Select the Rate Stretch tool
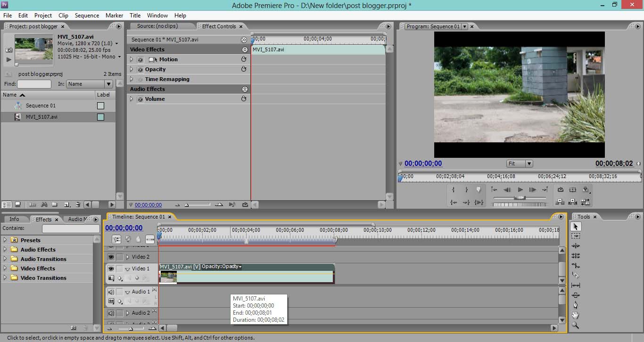 pos(576,266)
